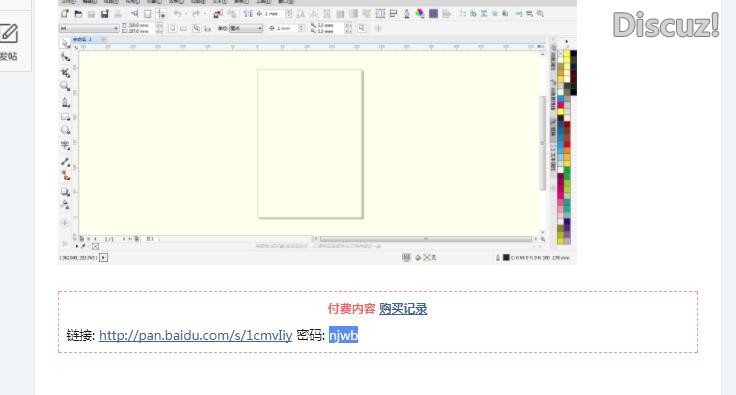Click the CorelDRAW vertical scrollbar
Screen dimensions: 736x395
pos(543,143)
